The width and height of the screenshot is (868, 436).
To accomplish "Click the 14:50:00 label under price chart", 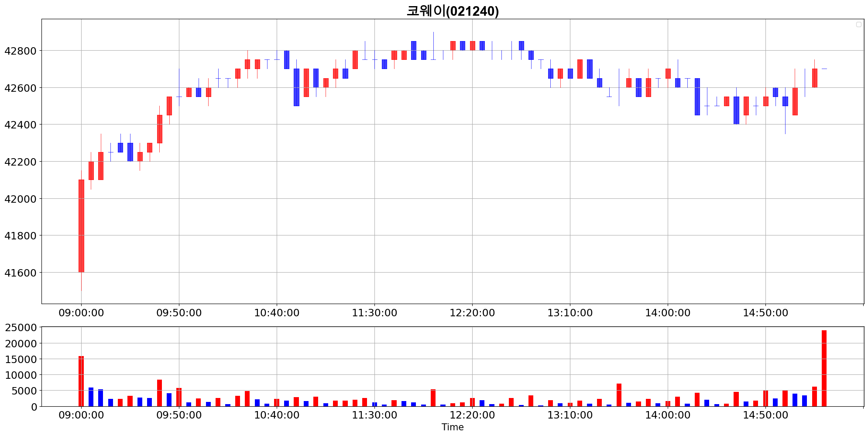I will coord(765,313).
